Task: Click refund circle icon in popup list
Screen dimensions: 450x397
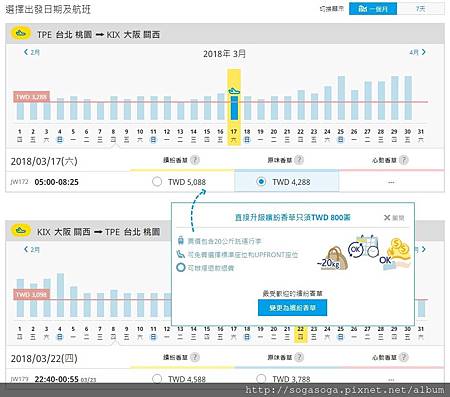Action: (181, 268)
